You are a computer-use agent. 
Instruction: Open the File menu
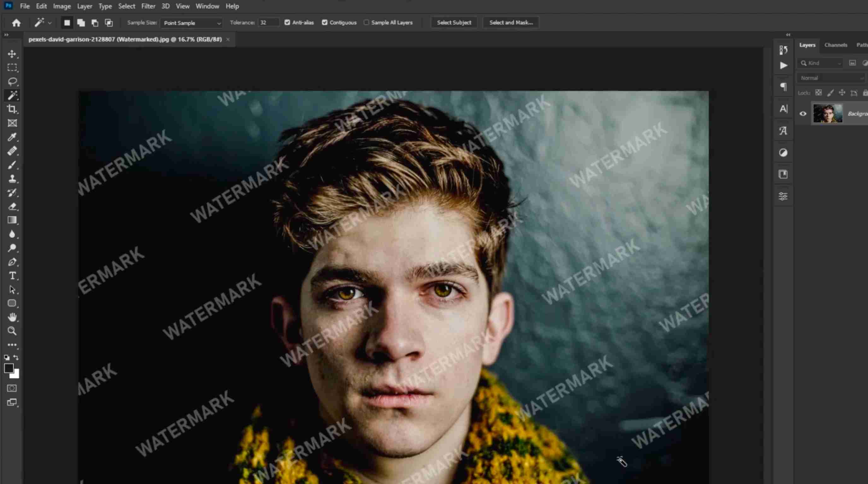tap(25, 6)
